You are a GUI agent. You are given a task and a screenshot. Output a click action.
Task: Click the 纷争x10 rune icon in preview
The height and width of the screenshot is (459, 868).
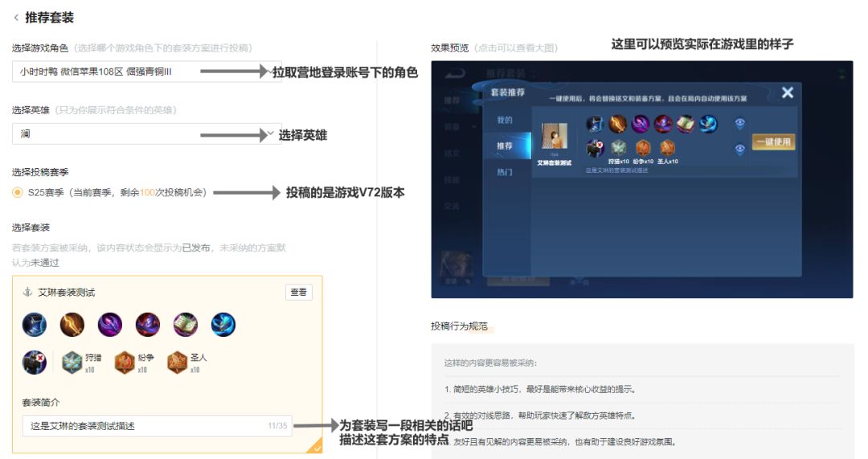pos(643,148)
